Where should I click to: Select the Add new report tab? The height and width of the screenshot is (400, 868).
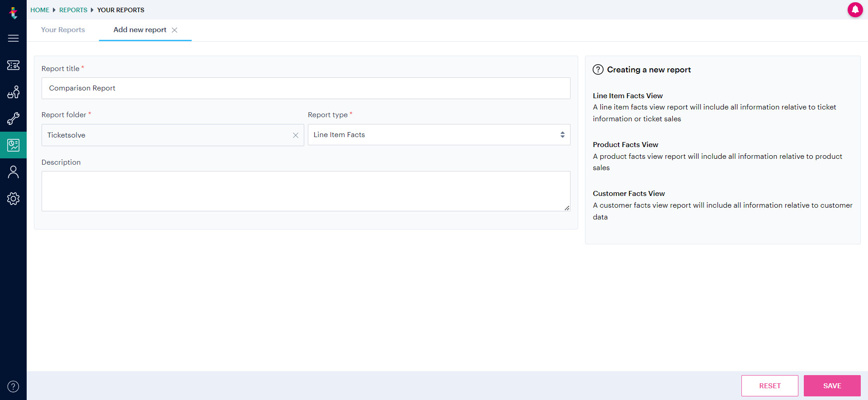[x=140, y=30]
